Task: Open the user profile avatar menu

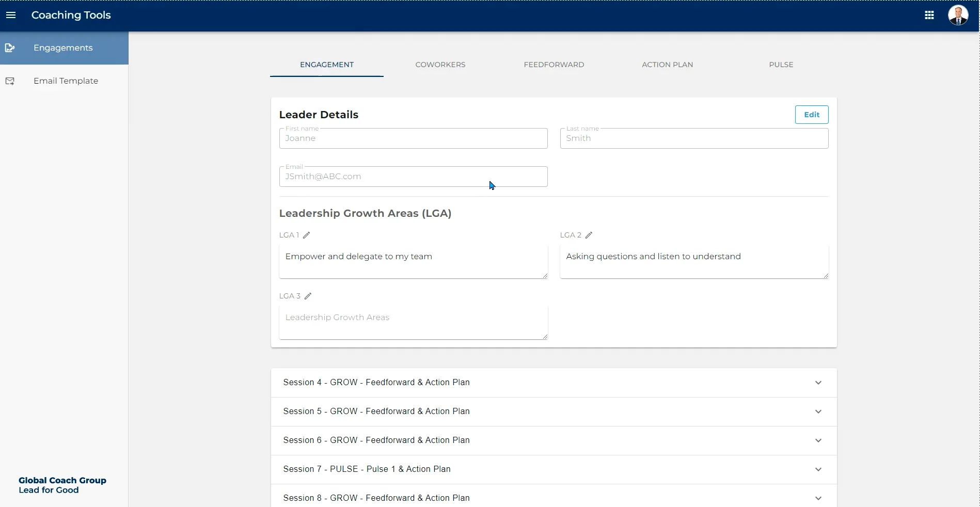Action: 958,15
